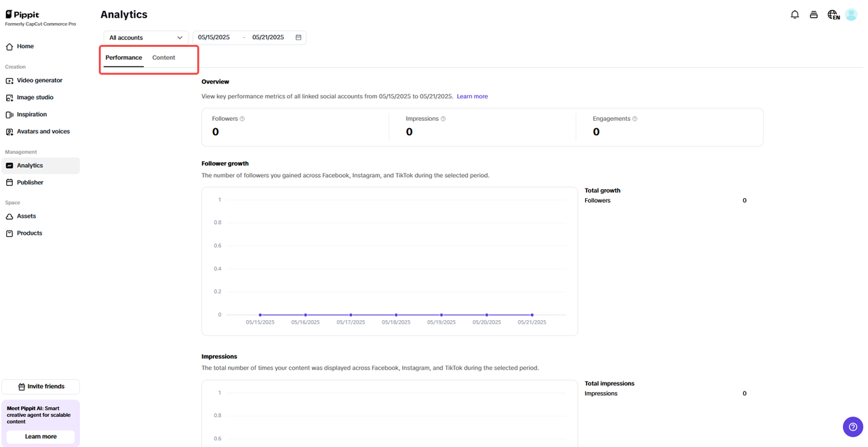Open notifications bell icon

795,14
